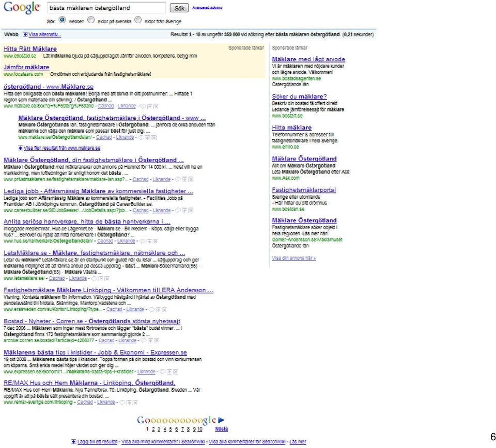Screen dimensions: 496x448
Task: Go to results page 10
Action: (x=200, y=429)
